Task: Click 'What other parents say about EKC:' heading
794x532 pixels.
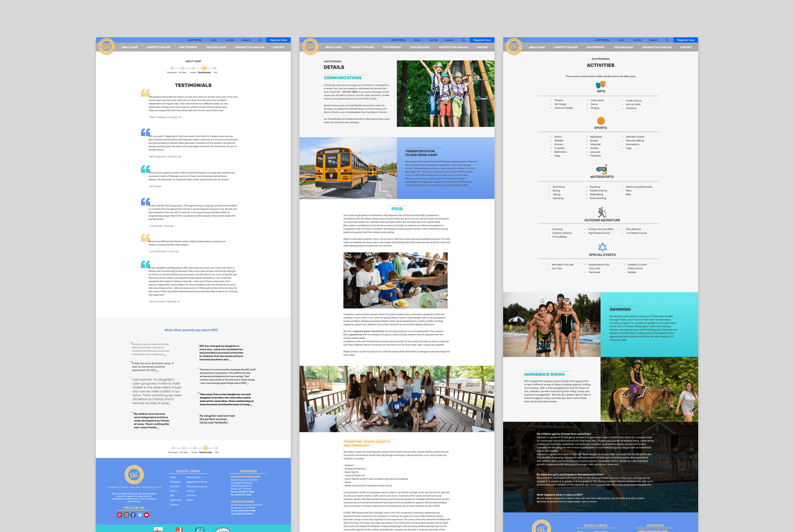Action: click(191, 330)
